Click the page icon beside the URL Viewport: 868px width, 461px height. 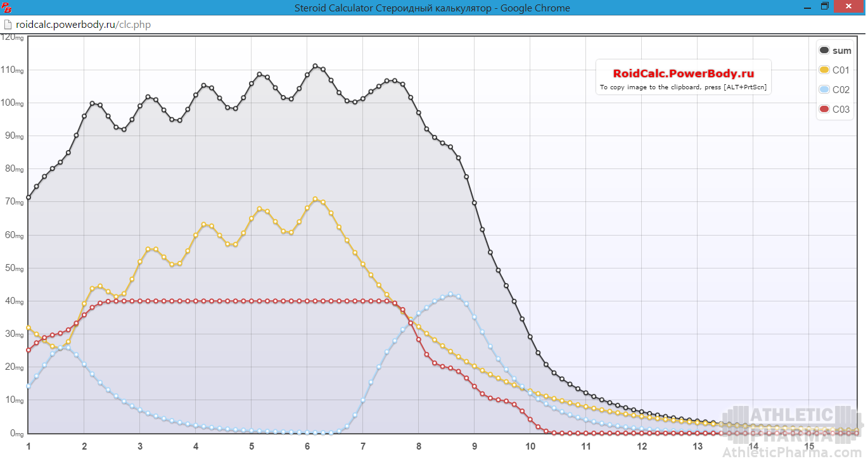click(x=8, y=25)
